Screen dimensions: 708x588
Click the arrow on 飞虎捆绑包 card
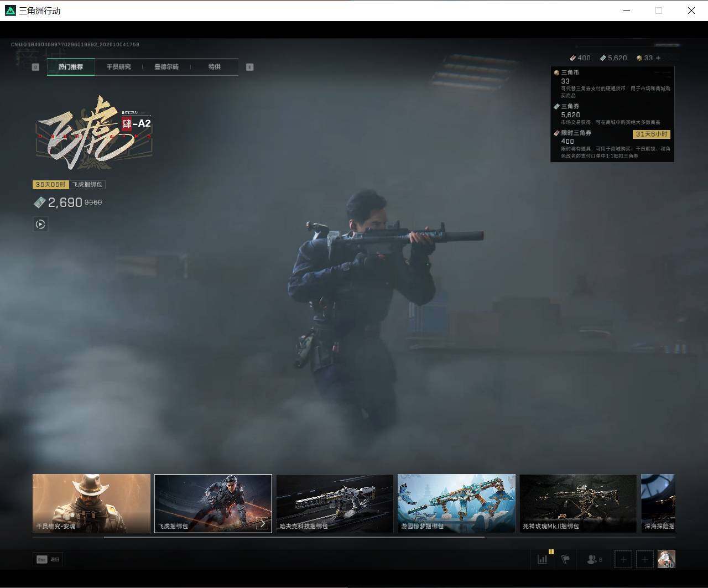(262, 523)
